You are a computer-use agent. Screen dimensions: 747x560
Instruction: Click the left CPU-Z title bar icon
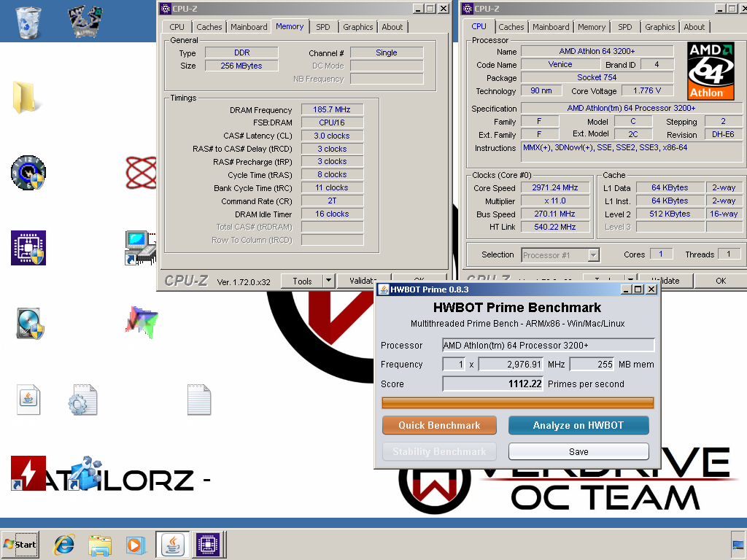pos(166,8)
